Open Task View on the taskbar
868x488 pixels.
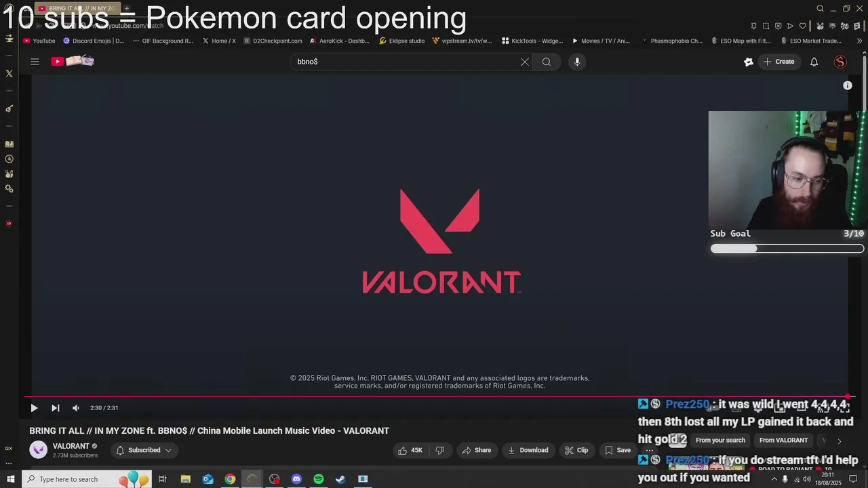(163, 479)
